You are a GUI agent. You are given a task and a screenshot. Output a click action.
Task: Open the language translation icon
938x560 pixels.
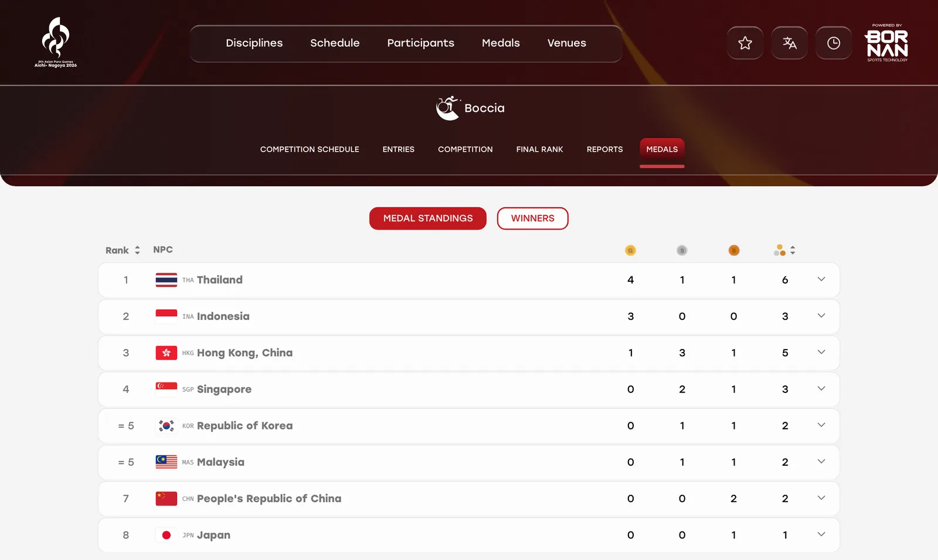click(789, 43)
